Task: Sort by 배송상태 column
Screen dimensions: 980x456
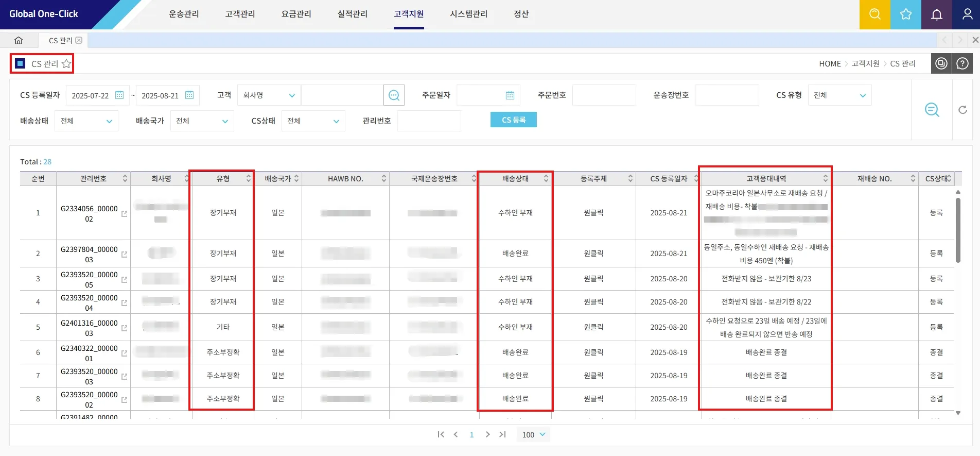Action: coord(546,178)
